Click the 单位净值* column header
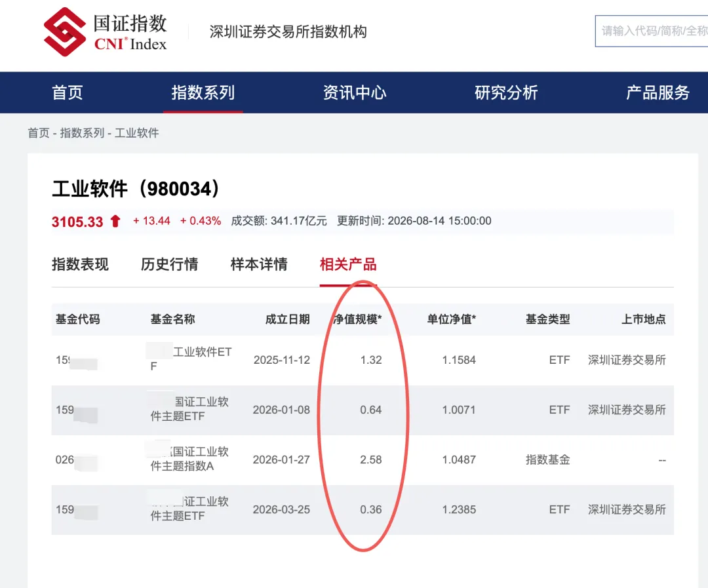The image size is (708, 588). click(x=452, y=319)
